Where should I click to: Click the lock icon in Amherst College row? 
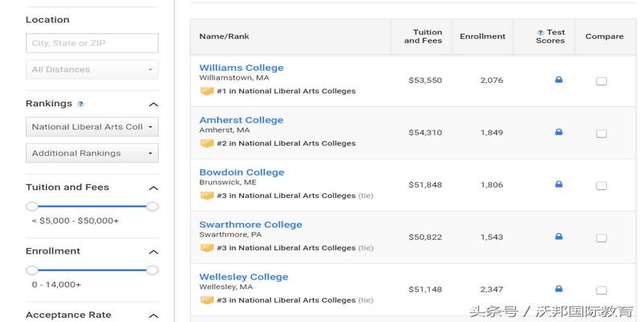pyautogui.click(x=559, y=132)
